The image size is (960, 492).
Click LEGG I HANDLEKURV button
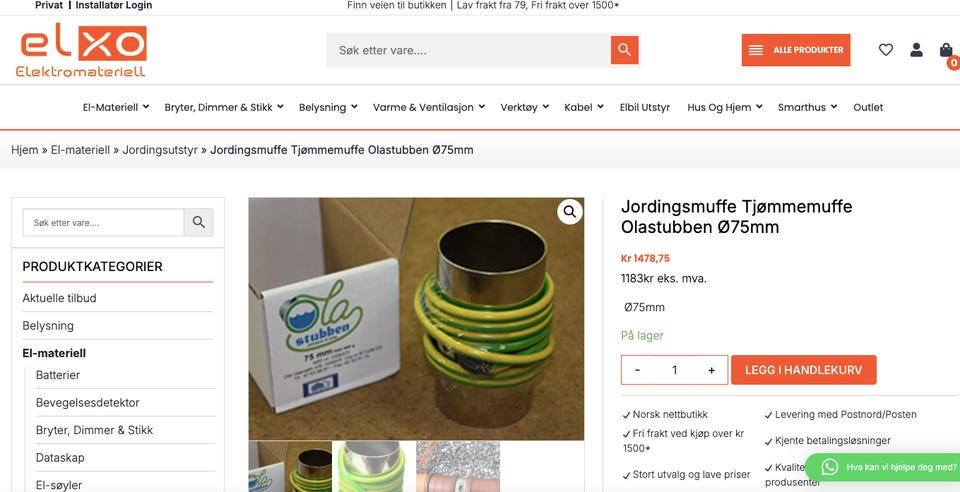click(x=803, y=370)
